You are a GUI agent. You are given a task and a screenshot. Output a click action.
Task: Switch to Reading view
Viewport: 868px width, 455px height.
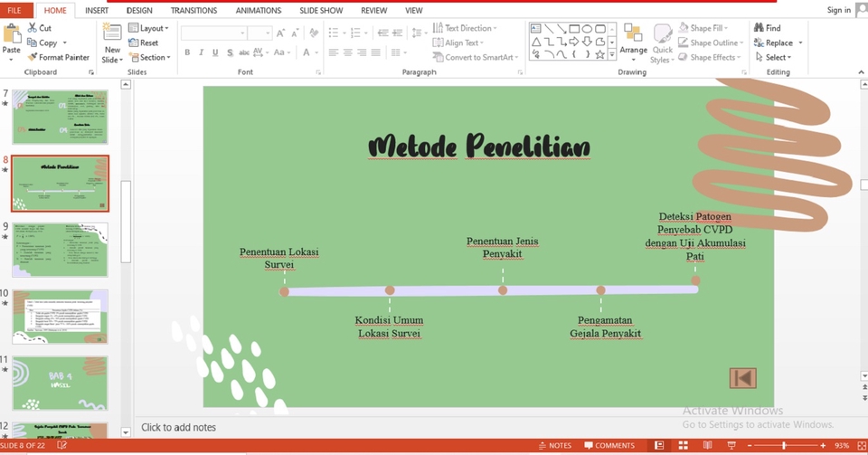pyautogui.click(x=707, y=446)
